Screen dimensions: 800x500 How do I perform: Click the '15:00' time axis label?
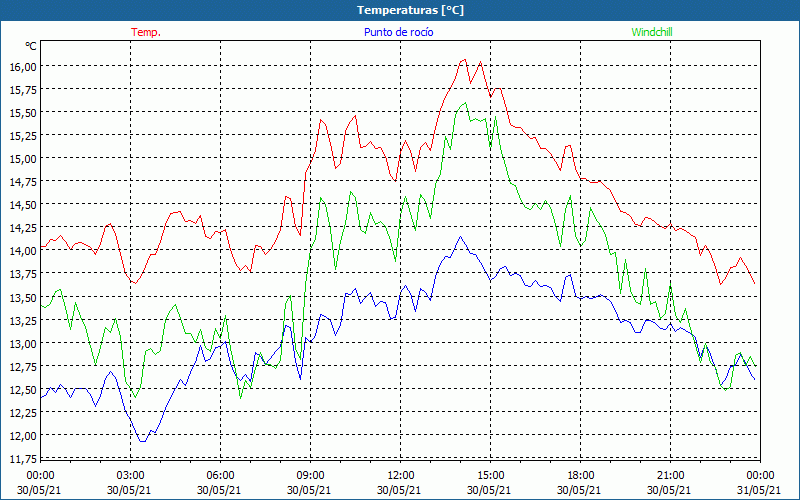(x=491, y=476)
